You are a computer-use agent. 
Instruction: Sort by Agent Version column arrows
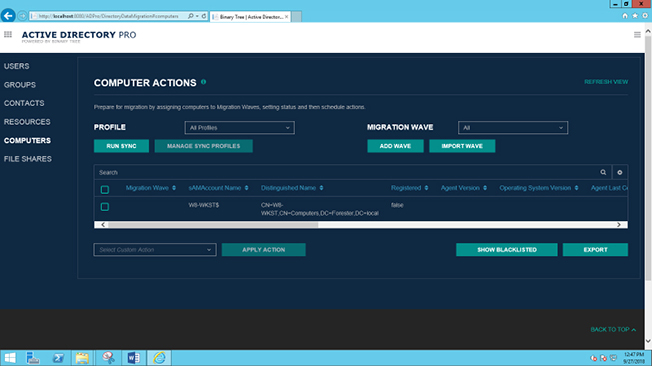[485, 188]
